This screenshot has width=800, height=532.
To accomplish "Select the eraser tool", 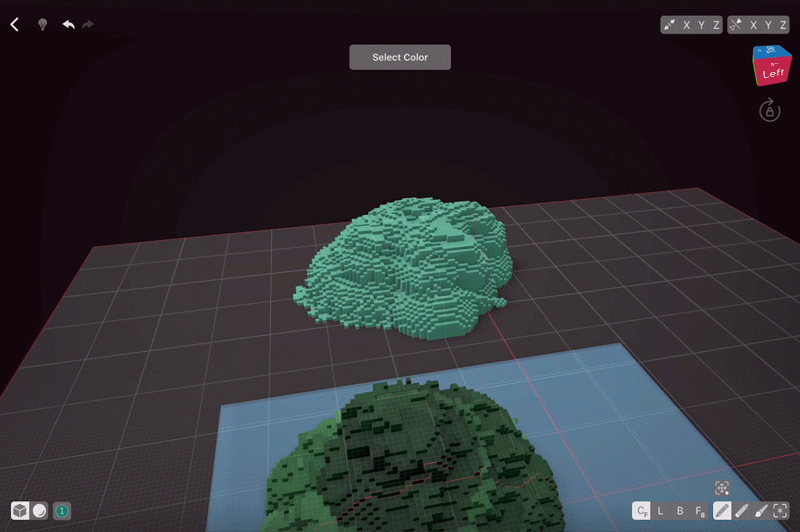I will (x=741, y=511).
